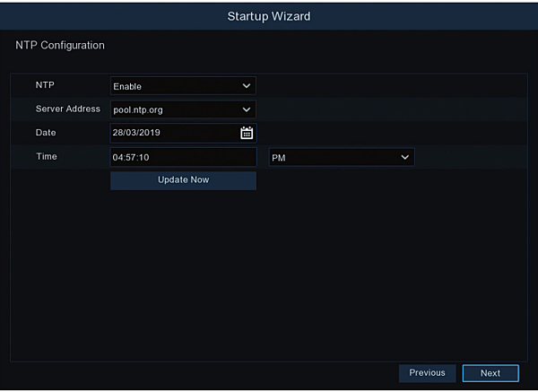Click the Startup Wizard title bar
This screenshot has height=392, width=538.
point(269,15)
